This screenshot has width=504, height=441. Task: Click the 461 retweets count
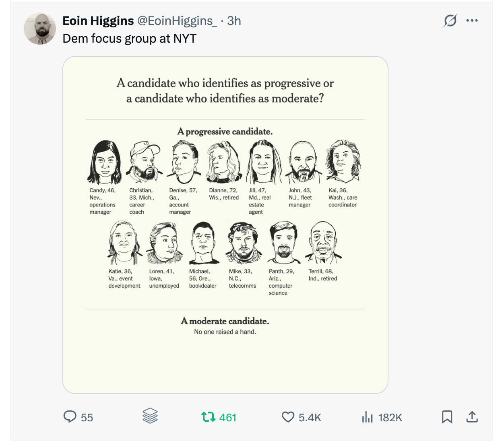[227, 418]
